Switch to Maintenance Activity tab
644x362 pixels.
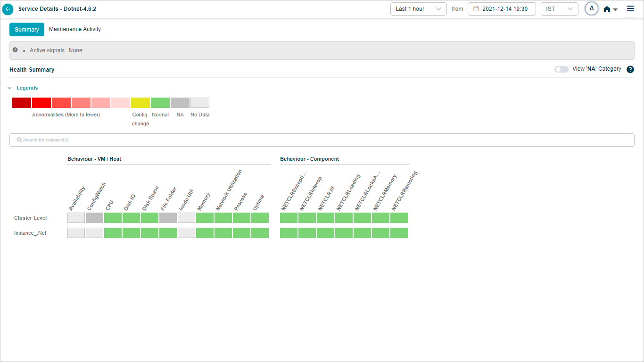(x=75, y=29)
